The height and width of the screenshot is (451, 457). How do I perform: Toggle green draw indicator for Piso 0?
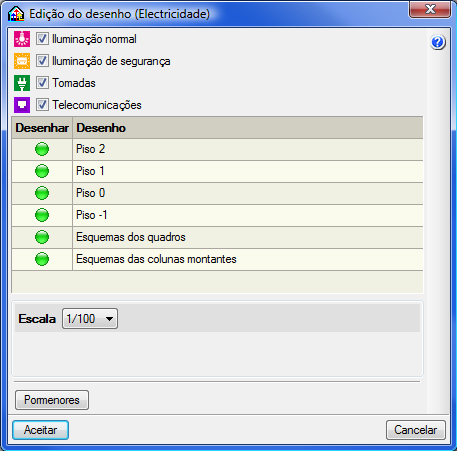tap(42, 193)
